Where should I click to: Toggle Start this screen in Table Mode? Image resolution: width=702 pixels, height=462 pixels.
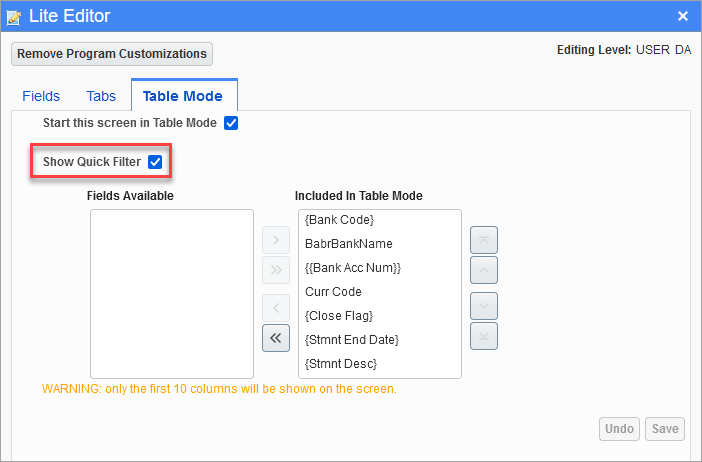point(231,123)
